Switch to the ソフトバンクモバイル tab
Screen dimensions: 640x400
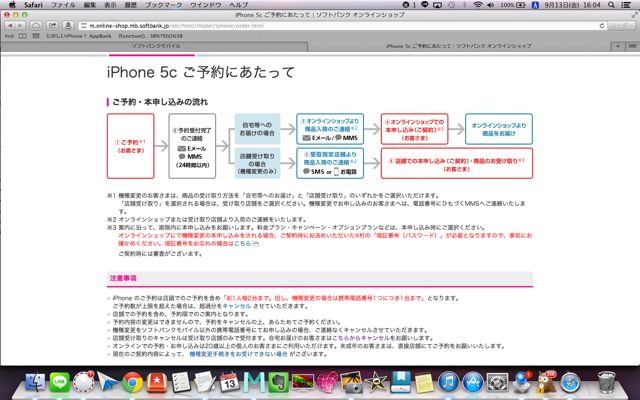pos(155,46)
